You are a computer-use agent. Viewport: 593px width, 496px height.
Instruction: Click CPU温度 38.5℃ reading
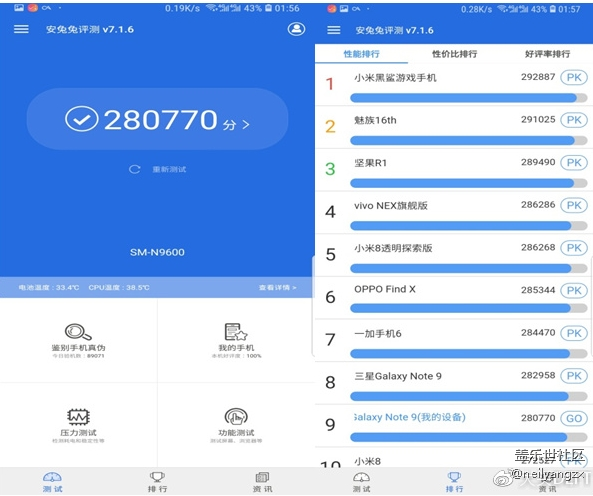119,288
